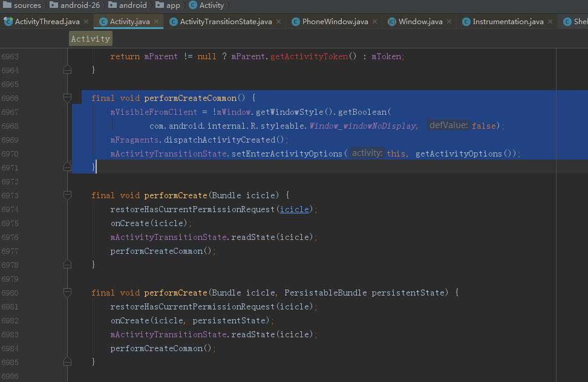The width and height of the screenshot is (588, 382).
Task: Open the Window.java tab
Action: click(x=420, y=22)
